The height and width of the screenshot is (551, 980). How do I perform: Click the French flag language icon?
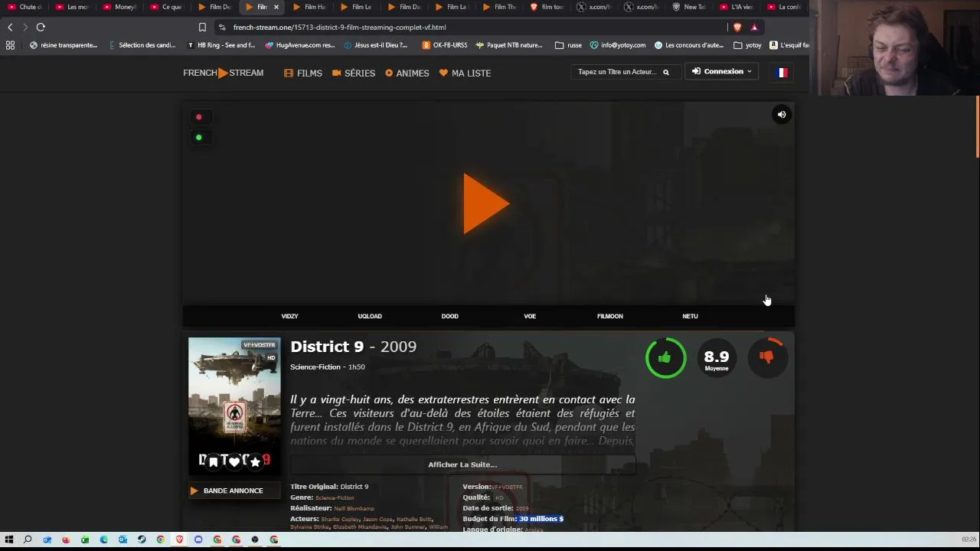pyautogui.click(x=782, y=72)
